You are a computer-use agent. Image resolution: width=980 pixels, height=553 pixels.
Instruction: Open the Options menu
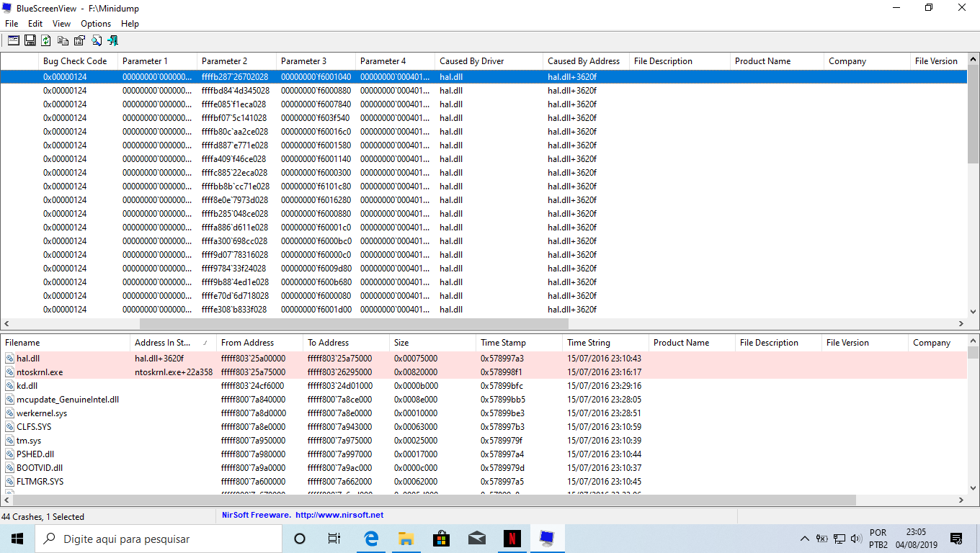click(96, 24)
